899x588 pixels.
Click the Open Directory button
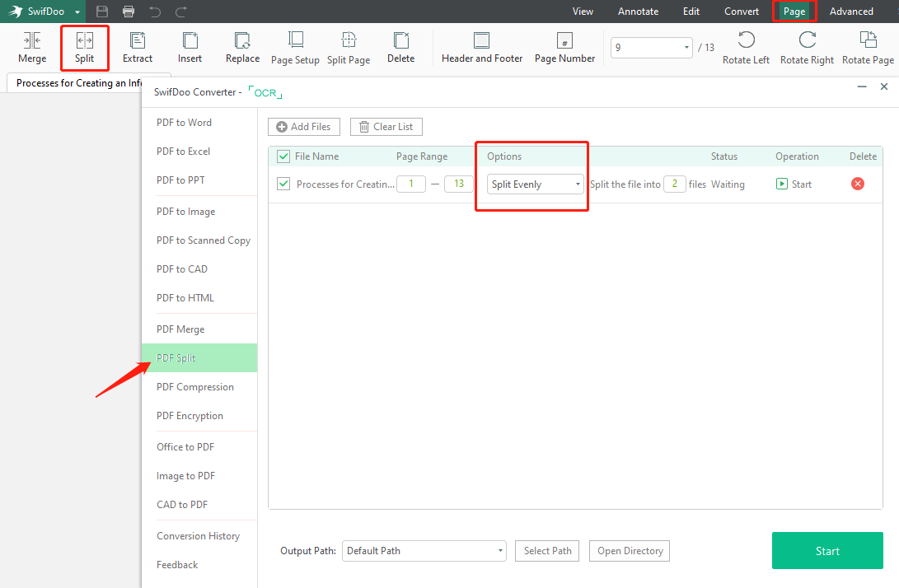630,551
